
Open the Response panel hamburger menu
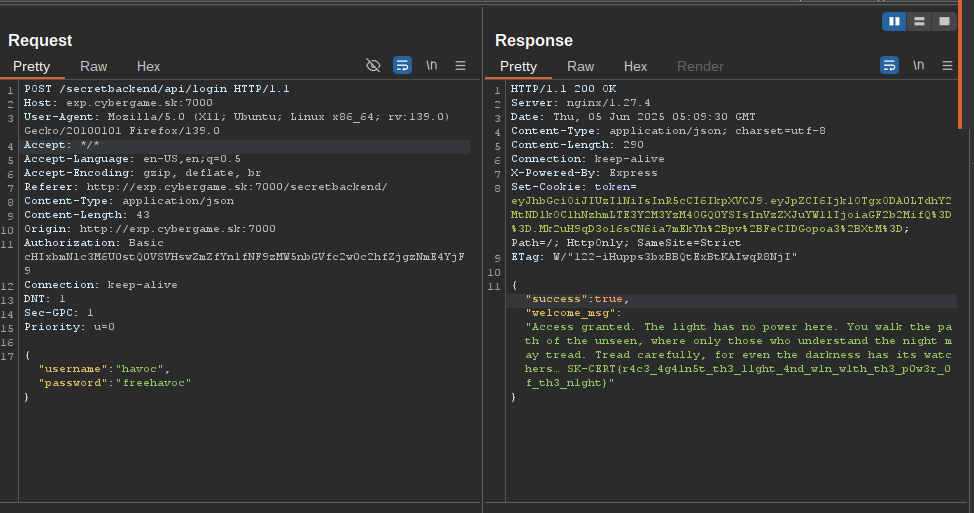[x=947, y=66]
